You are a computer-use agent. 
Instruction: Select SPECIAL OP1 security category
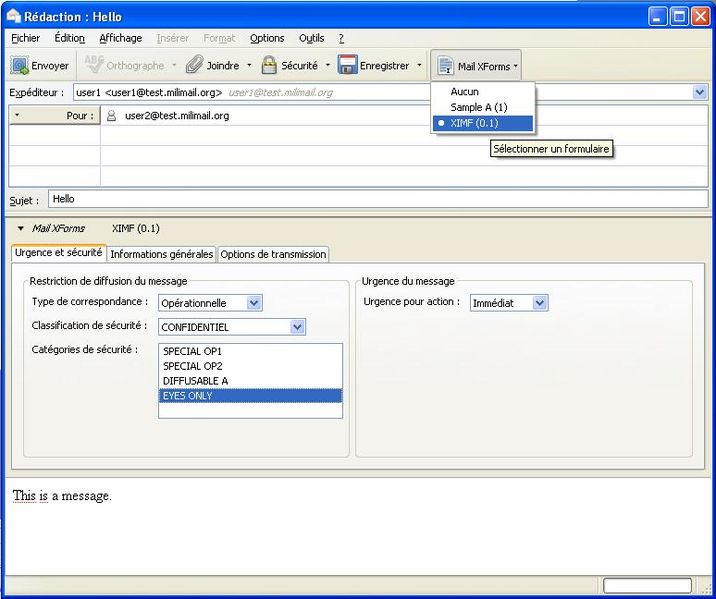click(x=250, y=352)
